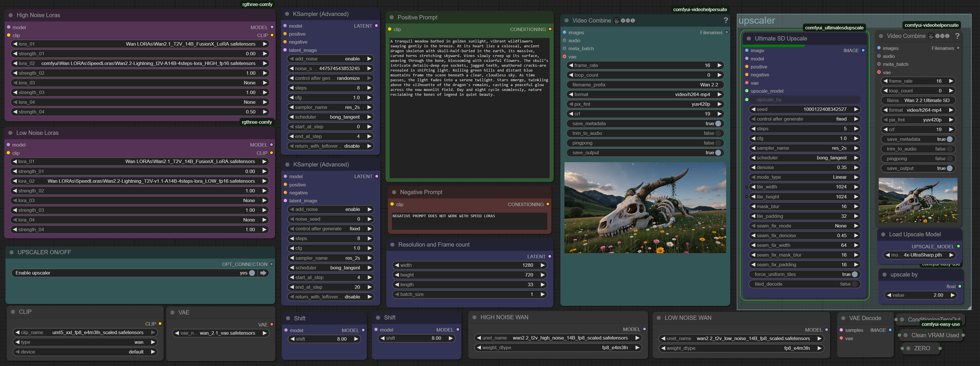Decrease the shift value in the left Shift node
This screenshot has height=366, width=980.
coord(292,339)
